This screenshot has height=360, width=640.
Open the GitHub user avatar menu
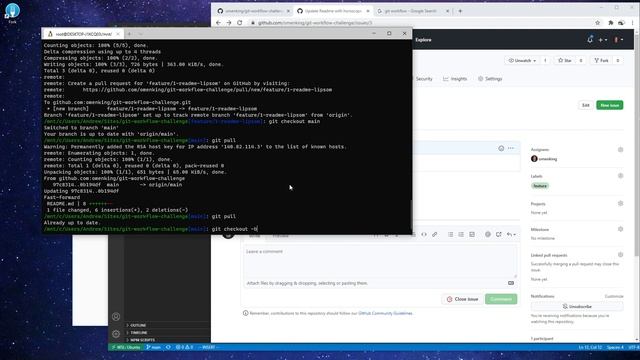click(618, 40)
